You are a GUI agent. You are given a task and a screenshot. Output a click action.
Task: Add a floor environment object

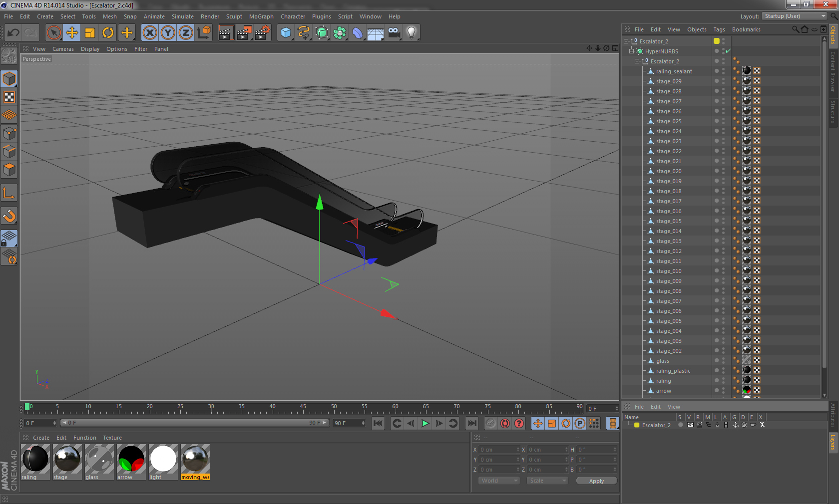coord(376,33)
